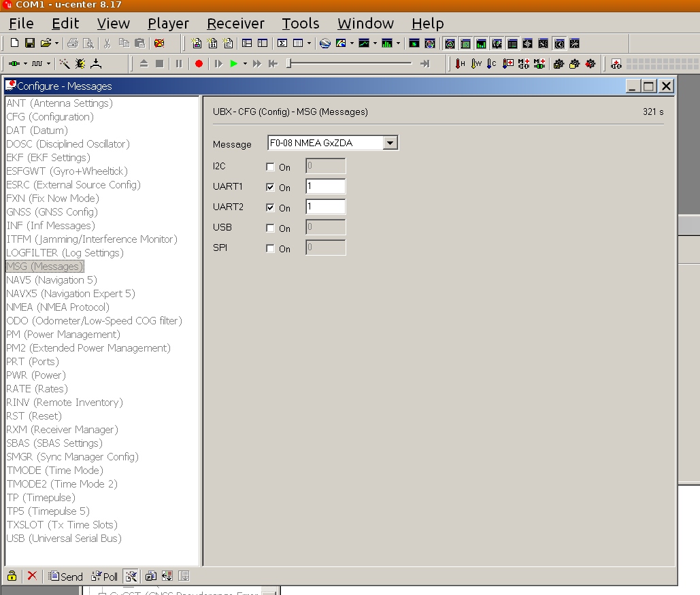
Task: Open the Receiver menu
Action: pos(235,23)
